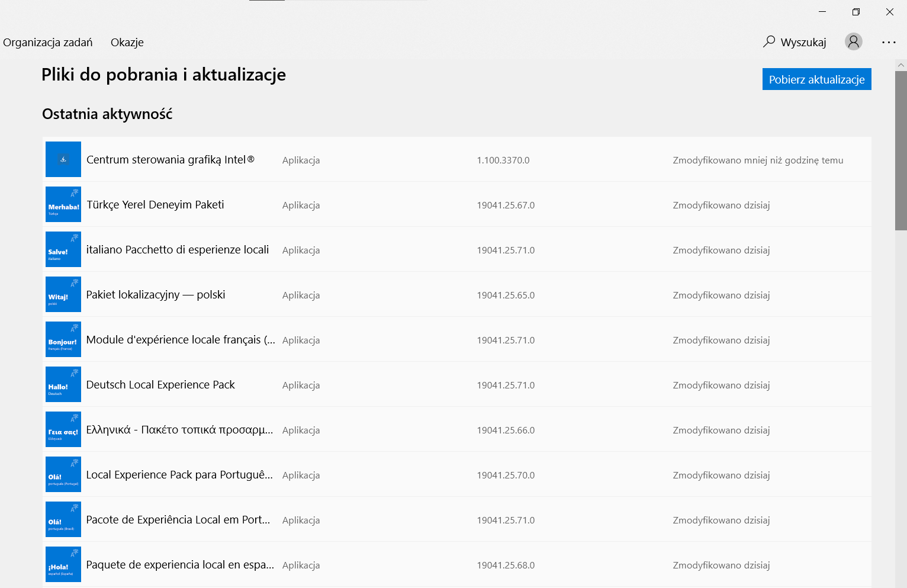Screen dimensions: 907x588
Task: Open Deutsch Local Experience Pack entry
Action: tap(457, 384)
